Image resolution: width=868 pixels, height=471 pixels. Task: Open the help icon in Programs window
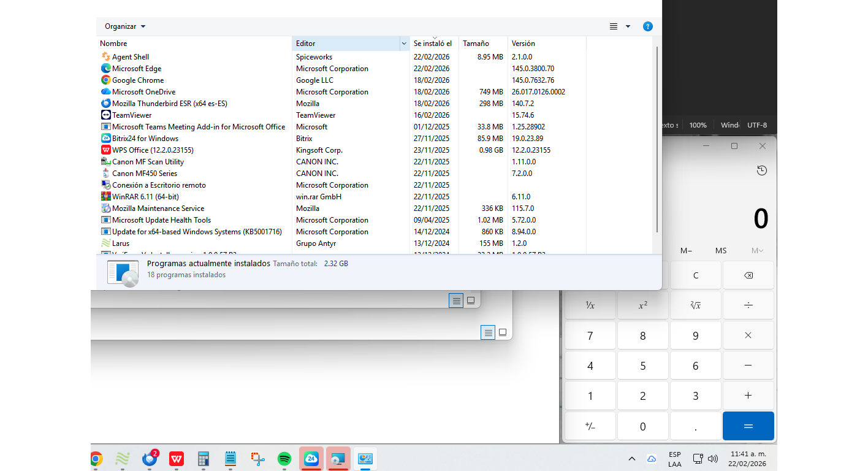pos(647,26)
